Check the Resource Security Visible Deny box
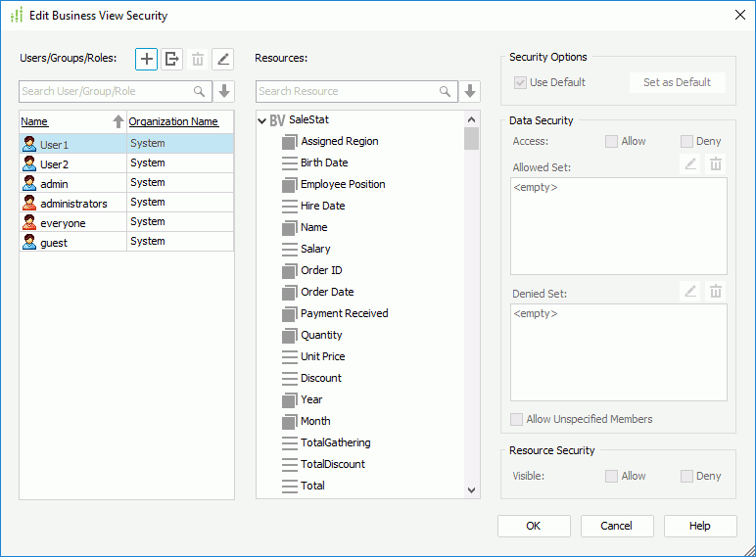The width and height of the screenshot is (756, 557). 687,476
